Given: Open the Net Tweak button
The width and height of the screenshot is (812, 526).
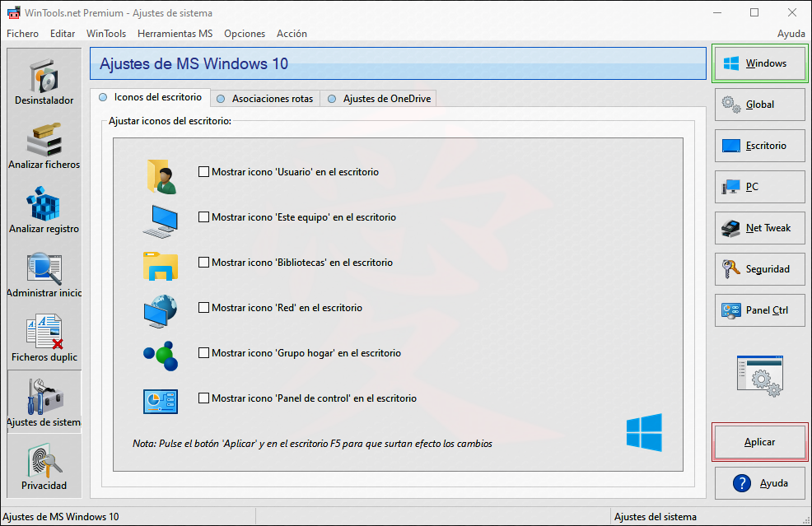Looking at the screenshot, I should pyautogui.click(x=759, y=228).
